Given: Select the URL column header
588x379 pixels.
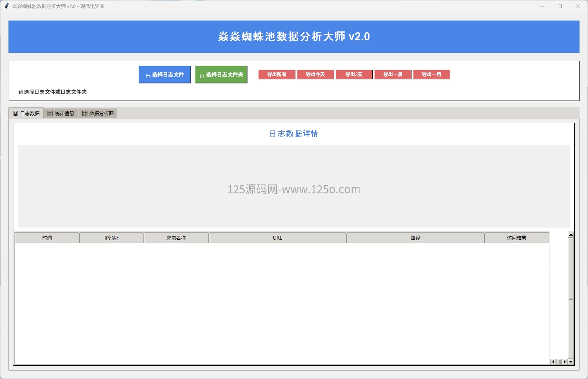Looking at the screenshot, I should pos(277,238).
